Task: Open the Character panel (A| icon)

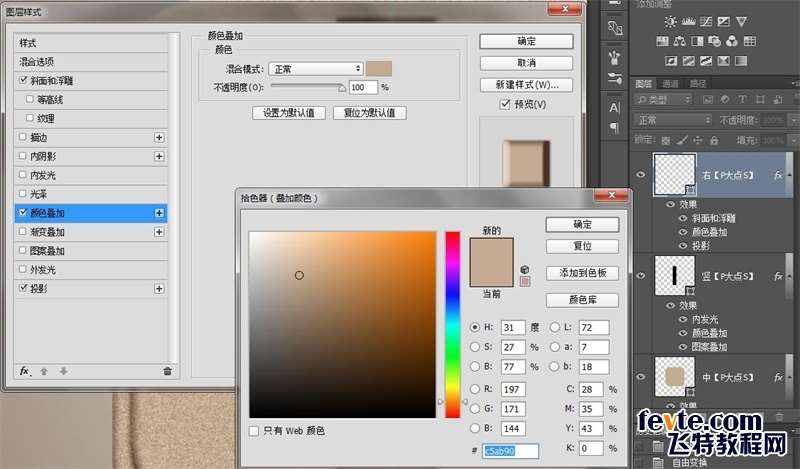Action: (615, 108)
